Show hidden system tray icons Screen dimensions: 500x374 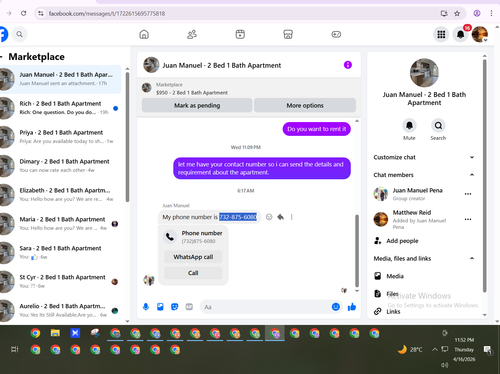click(x=435, y=349)
